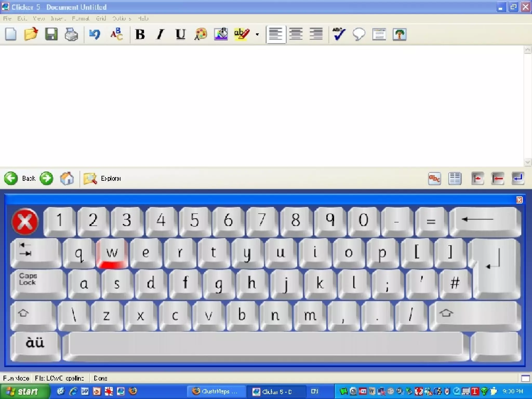Image resolution: width=532 pixels, height=399 pixels.
Task: Toggle underline formatting
Action: [x=181, y=34]
